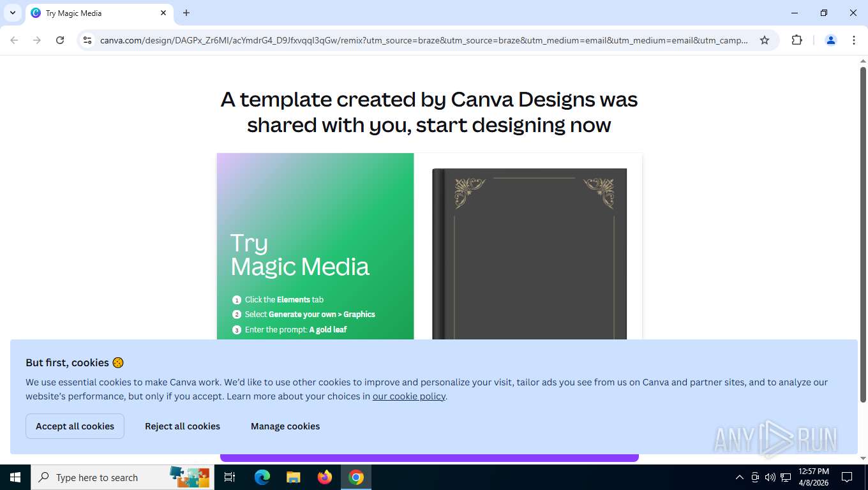This screenshot has height=490, width=868.
Task: Open the Chrome three-dot menu
Action: pyautogui.click(x=854, y=40)
